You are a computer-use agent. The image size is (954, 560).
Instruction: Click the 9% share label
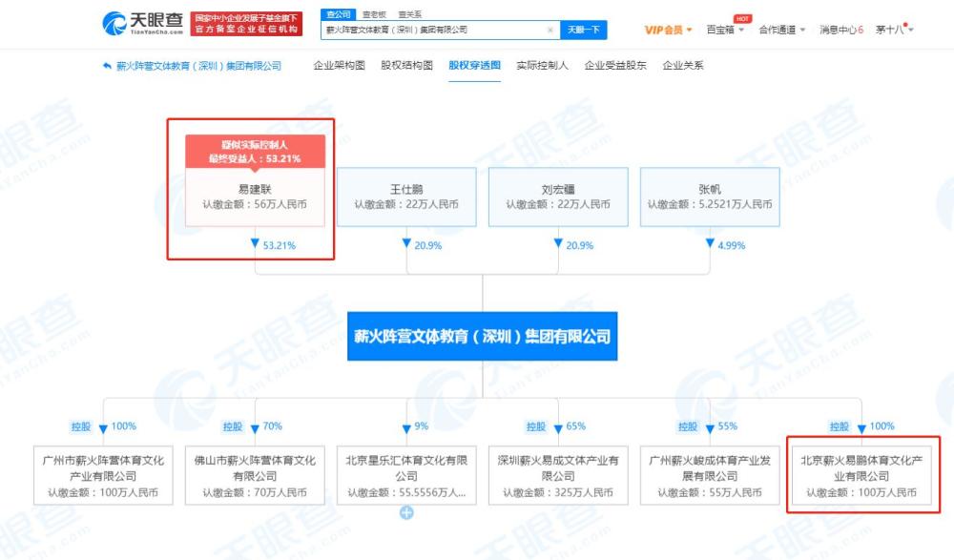(x=421, y=426)
